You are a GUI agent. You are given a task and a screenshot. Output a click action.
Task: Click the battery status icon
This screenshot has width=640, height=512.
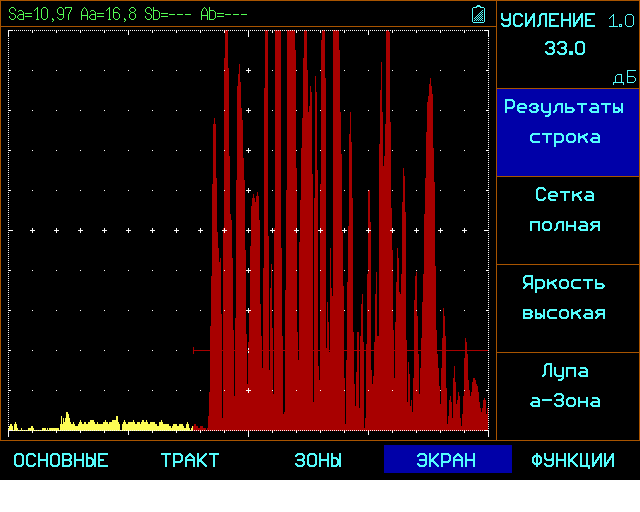(478, 14)
